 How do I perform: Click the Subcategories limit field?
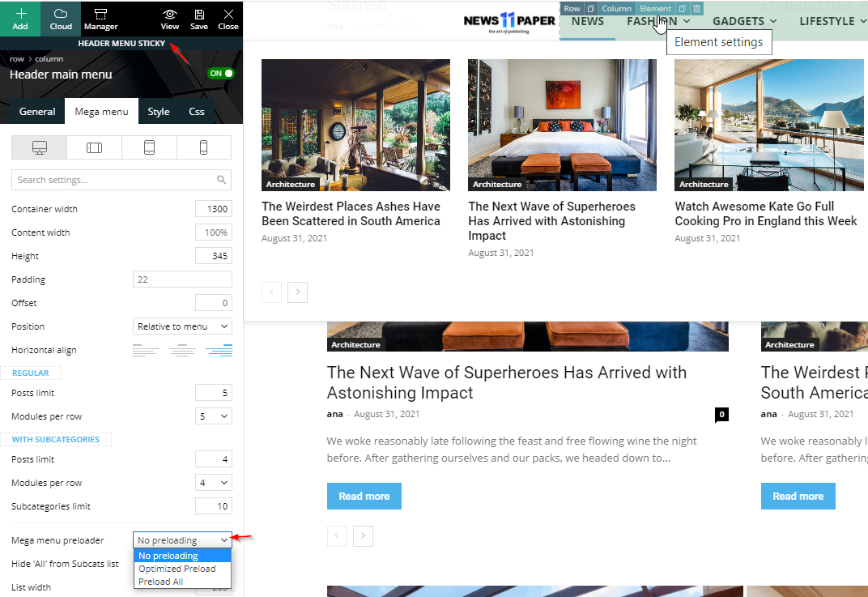tap(213, 506)
